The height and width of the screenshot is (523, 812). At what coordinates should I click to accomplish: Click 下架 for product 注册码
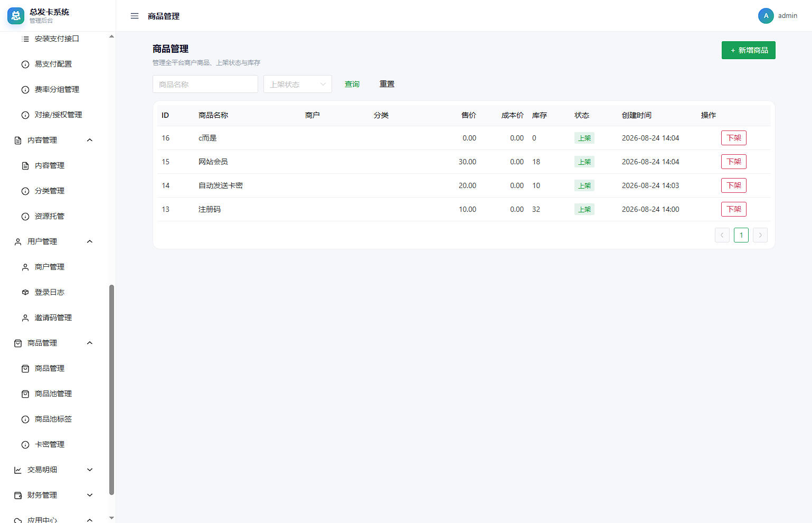(x=734, y=209)
